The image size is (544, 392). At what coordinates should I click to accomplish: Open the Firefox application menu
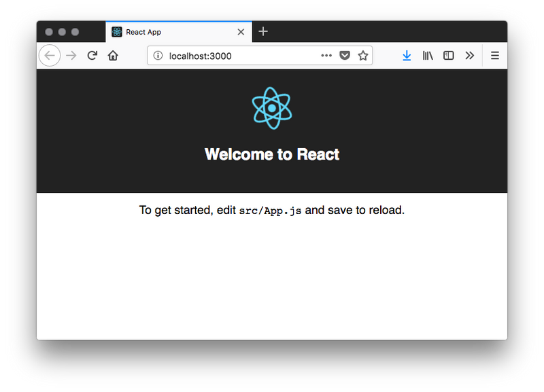[x=494, y=55]
